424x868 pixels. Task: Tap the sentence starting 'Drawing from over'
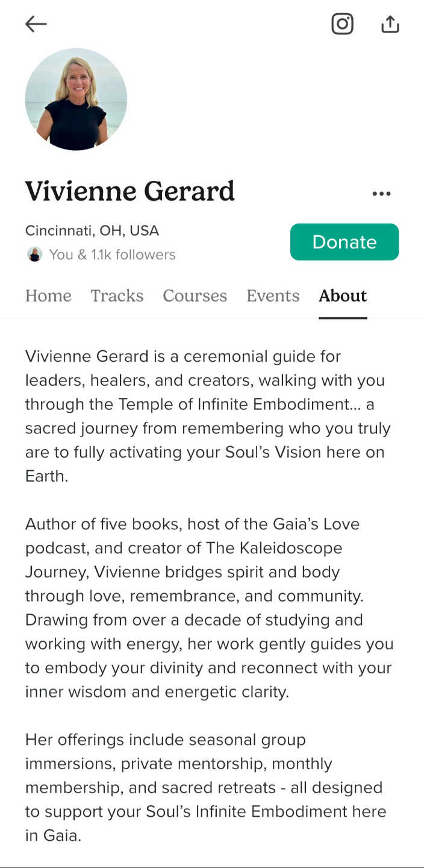pyautogui.click(x=210, y=656)
